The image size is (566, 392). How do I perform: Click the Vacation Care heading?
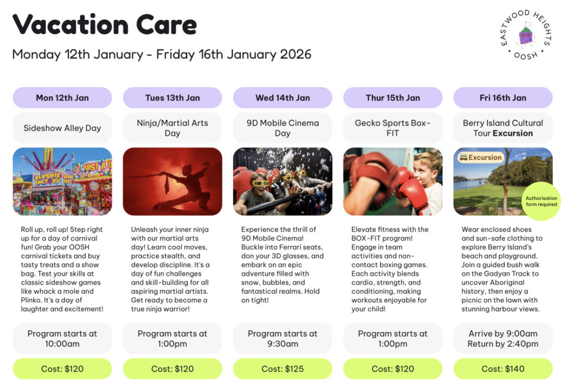104,25
